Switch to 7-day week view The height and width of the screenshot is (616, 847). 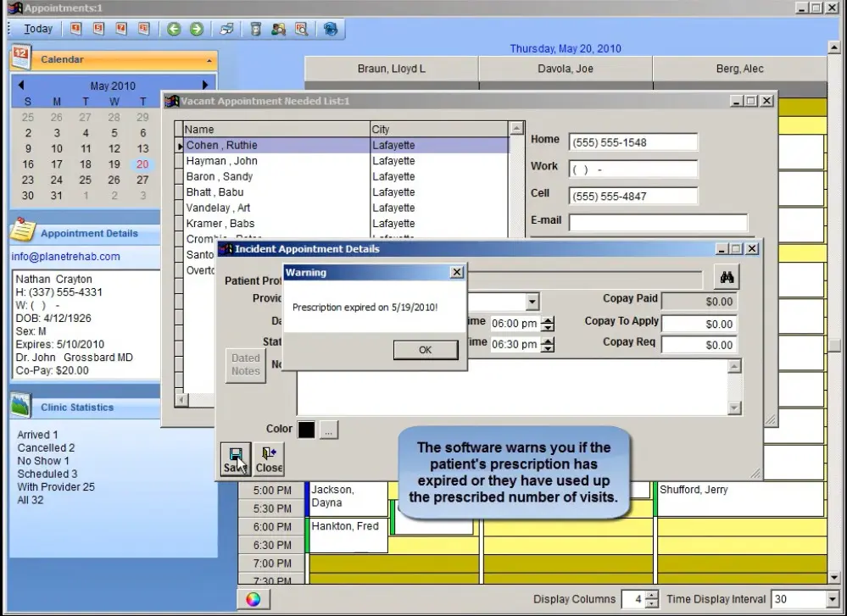click(119, 28)
